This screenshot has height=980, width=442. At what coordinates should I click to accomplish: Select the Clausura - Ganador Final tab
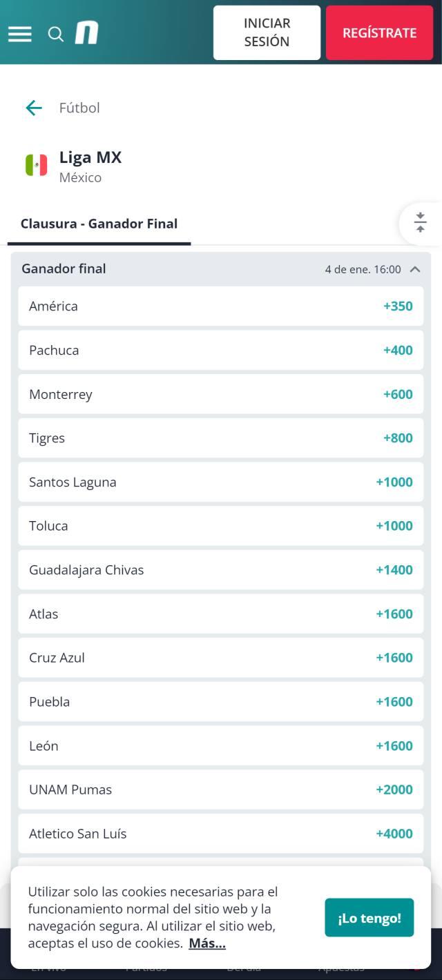point(99,224)
